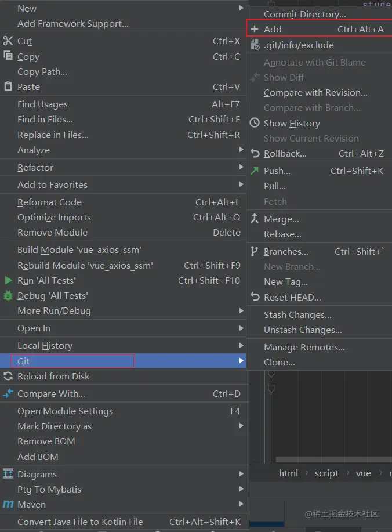The height and width of the screenshot is (532, 392).
Task: Click the Reload from Disk icon
Action: (8, 376)
